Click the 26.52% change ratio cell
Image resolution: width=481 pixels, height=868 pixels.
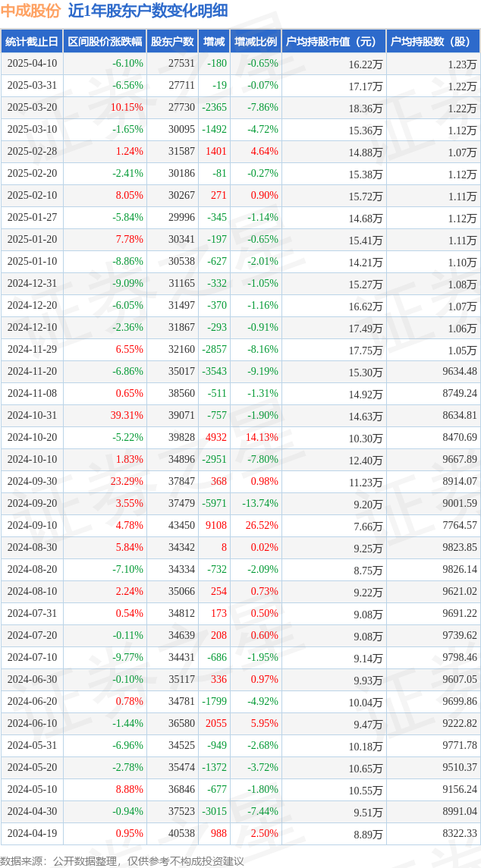coord(256,526)
